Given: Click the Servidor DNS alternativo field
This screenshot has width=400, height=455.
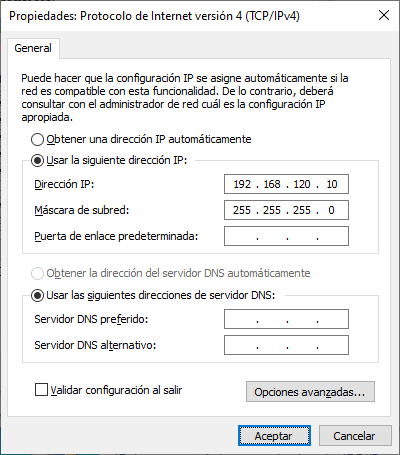Looking at the screenshot, I should [286, 345].
